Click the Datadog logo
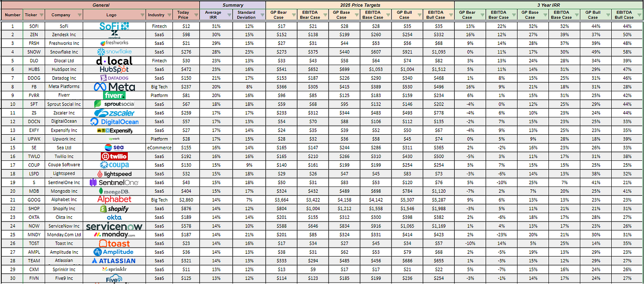Screen dimensions: 644x284 coord(115,78)
